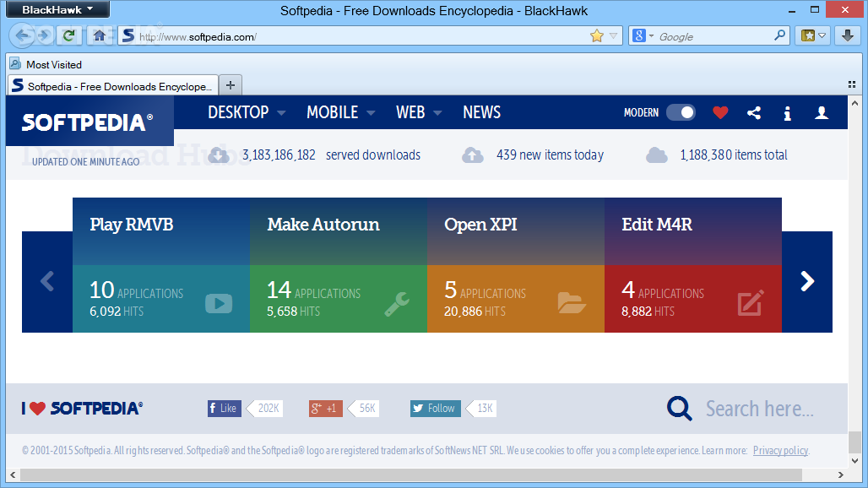
Task: Click the scroll up arrow
Action: 855,103
